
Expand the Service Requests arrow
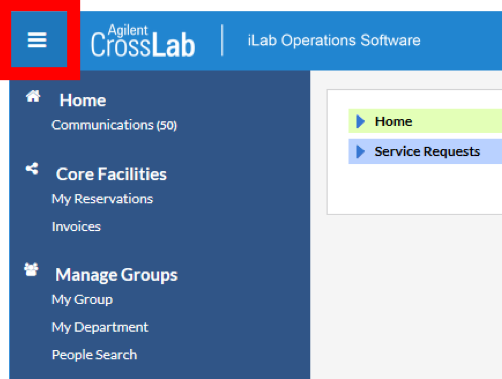[360, 152]
